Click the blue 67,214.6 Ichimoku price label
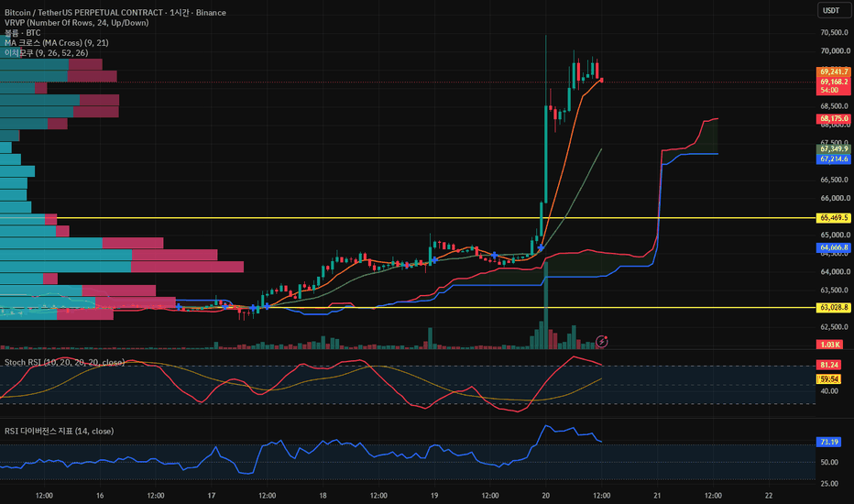Viewport: 854px width, 504px height. pyautogui.click(x=833, y=159)
